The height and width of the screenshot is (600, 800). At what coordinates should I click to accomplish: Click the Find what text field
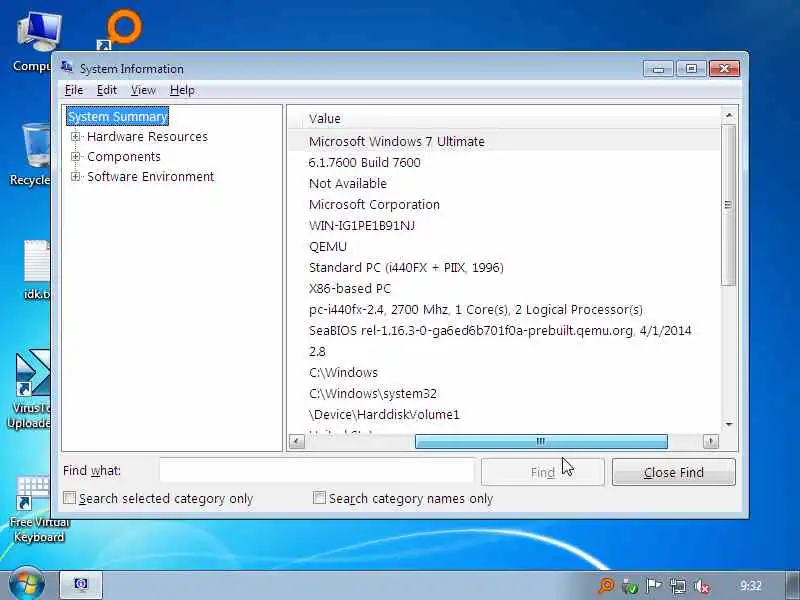coord(317,470)
